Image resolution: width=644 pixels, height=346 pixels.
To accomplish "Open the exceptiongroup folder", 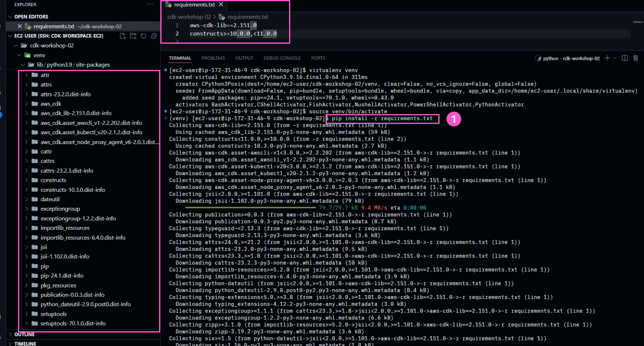I will pyautogui.click(x=60, y=209).
